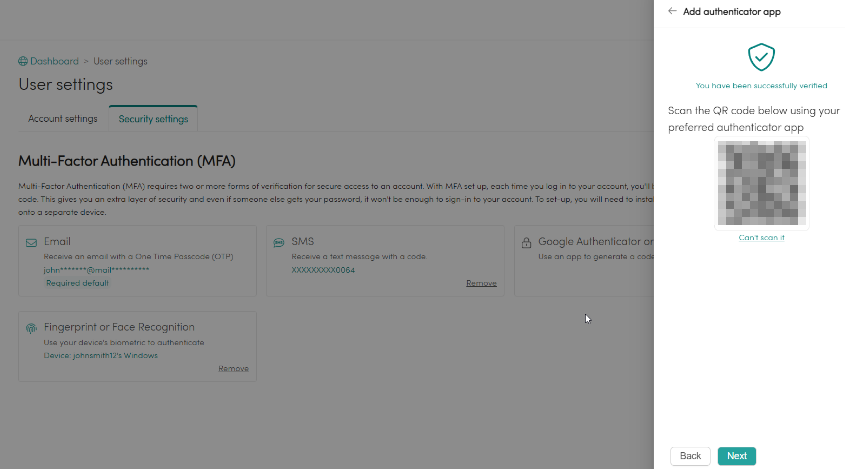Click the Google Authenticator lock icon
Viewport: 845px width, 469px height.
pyautogui.click(x=526, y=243)
